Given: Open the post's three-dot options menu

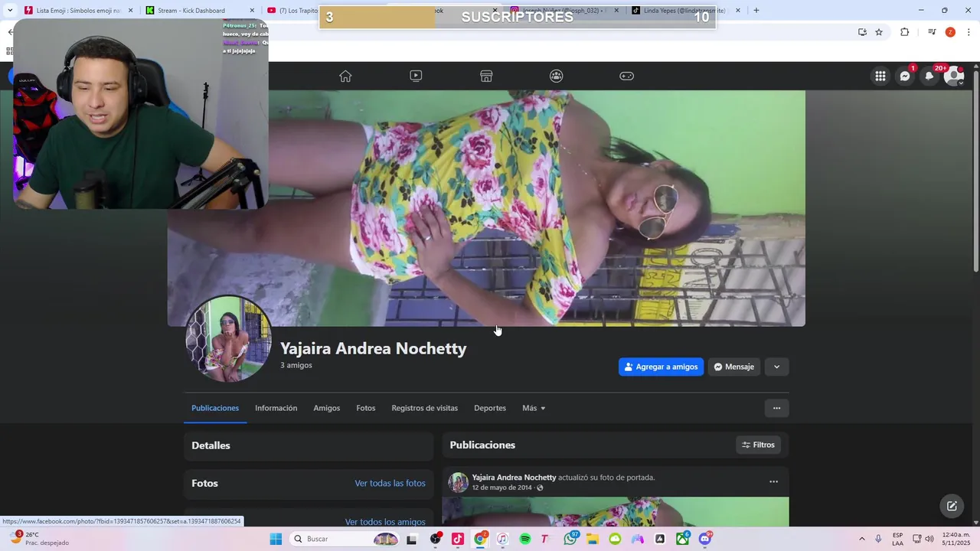Looking at the screenshot, I should [773, 481].
